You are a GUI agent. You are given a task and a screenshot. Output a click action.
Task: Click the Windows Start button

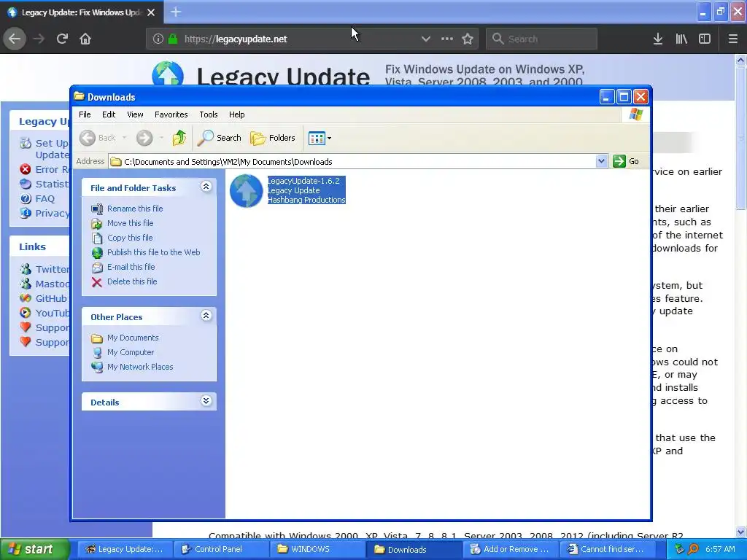coord(34,549)
